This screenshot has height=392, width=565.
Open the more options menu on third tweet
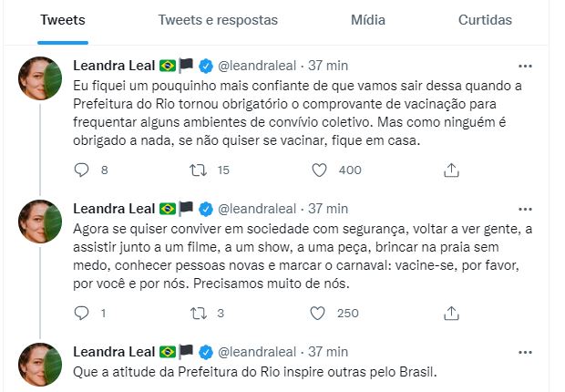525,351
